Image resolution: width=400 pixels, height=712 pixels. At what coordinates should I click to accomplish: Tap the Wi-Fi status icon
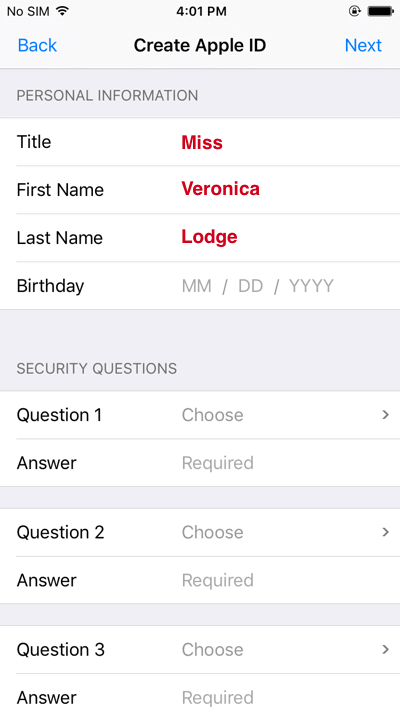[x=62, y=11]
